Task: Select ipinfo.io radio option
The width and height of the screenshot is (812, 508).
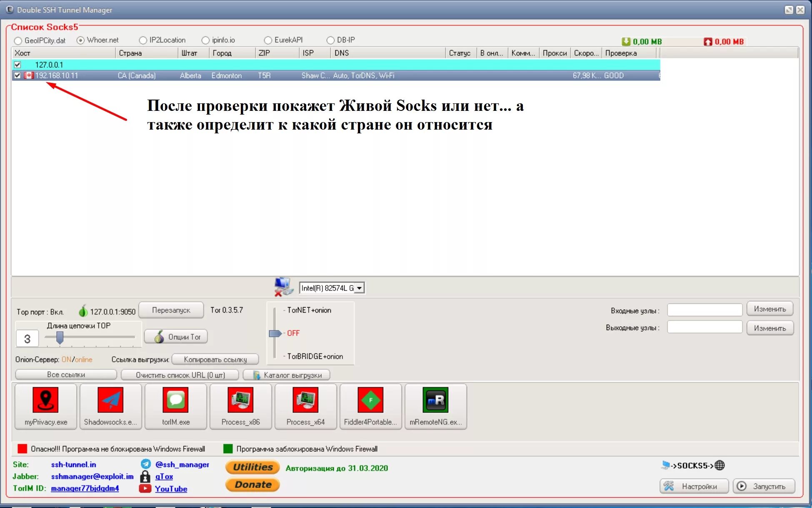Action: click(x=205, y=40)
